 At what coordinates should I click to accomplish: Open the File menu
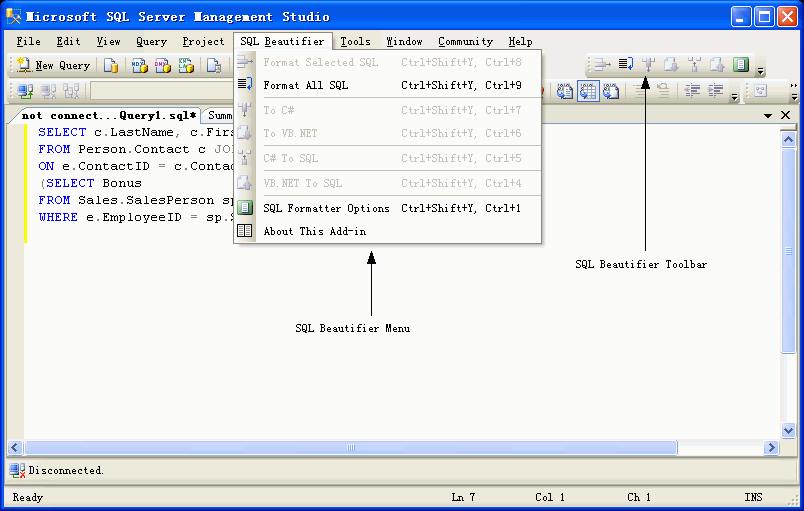[x=28, y=42]
